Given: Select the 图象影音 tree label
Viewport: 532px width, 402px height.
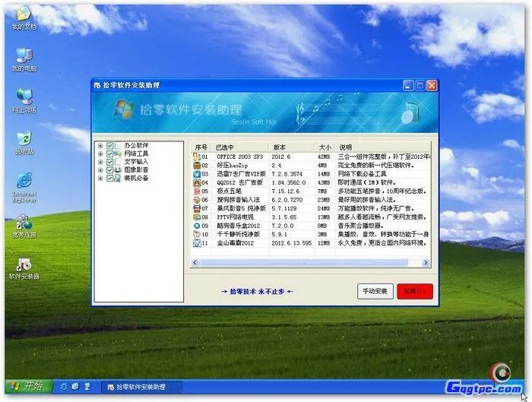Looking at the screenshot, I should (x=136, y=170).
